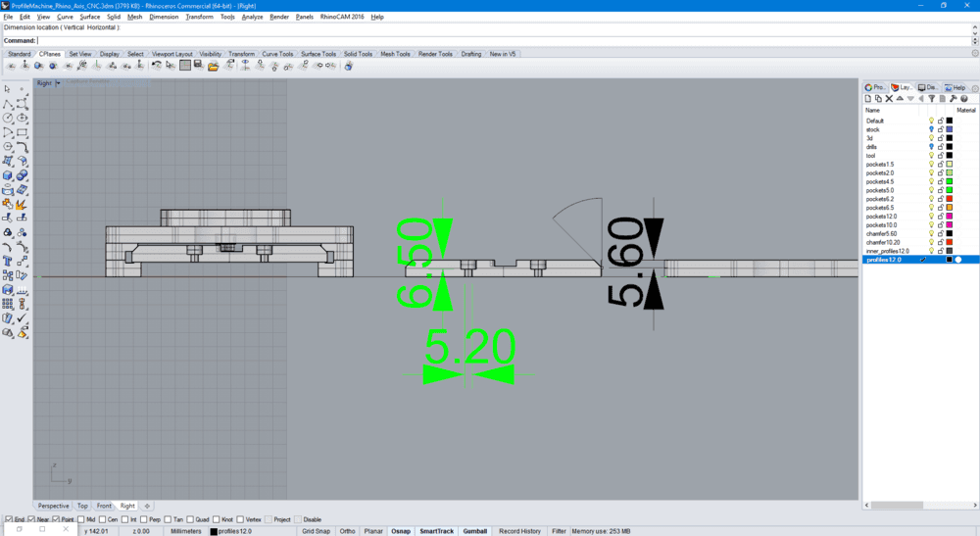Select the Text object tool icon
Screen dimensions: 980x536
pos(8,261)
